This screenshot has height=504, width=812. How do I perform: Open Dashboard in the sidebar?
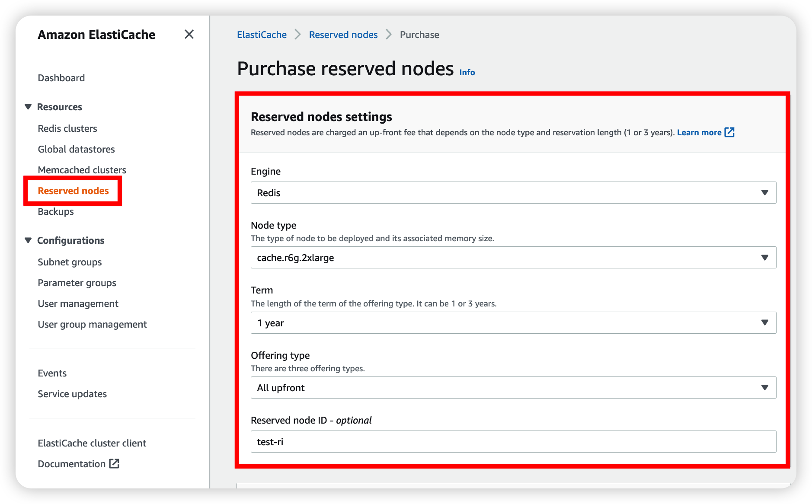pos(61,78)
